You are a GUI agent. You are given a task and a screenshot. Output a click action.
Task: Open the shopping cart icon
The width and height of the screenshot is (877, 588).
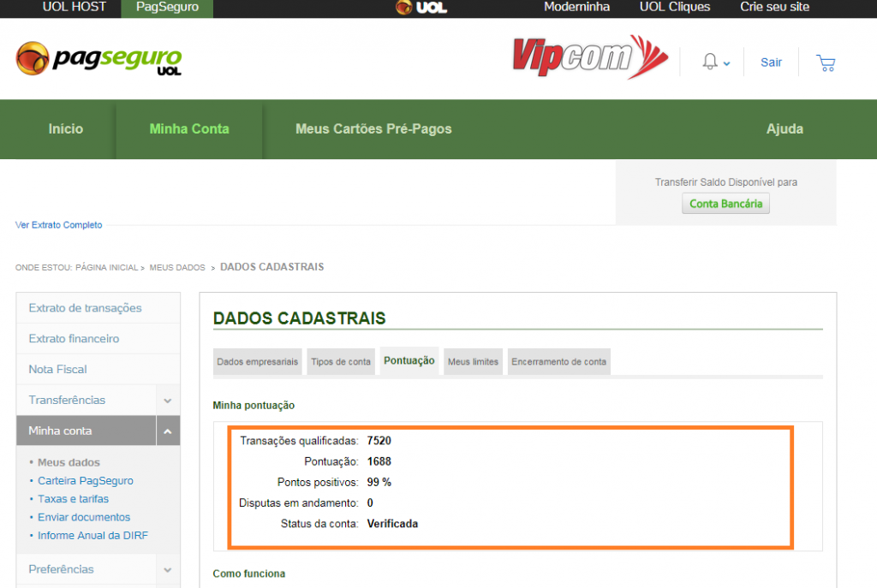[826, 62]
